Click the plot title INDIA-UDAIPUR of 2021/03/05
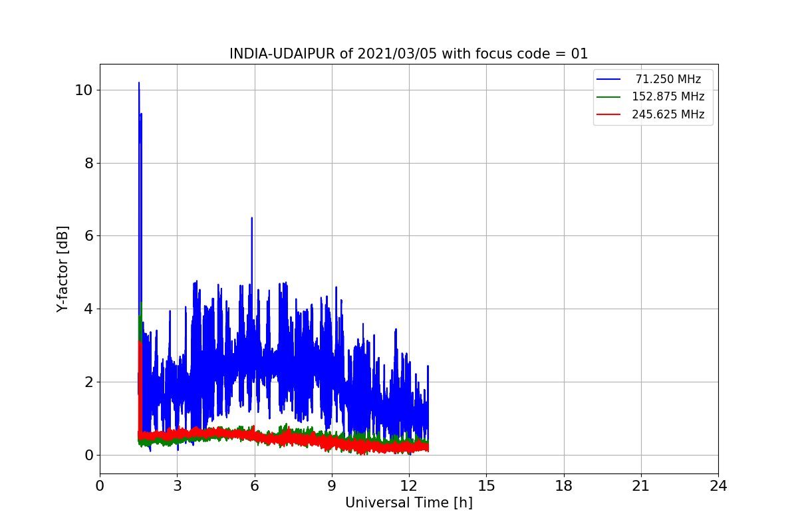798x532 pixels. click(408, 54)
